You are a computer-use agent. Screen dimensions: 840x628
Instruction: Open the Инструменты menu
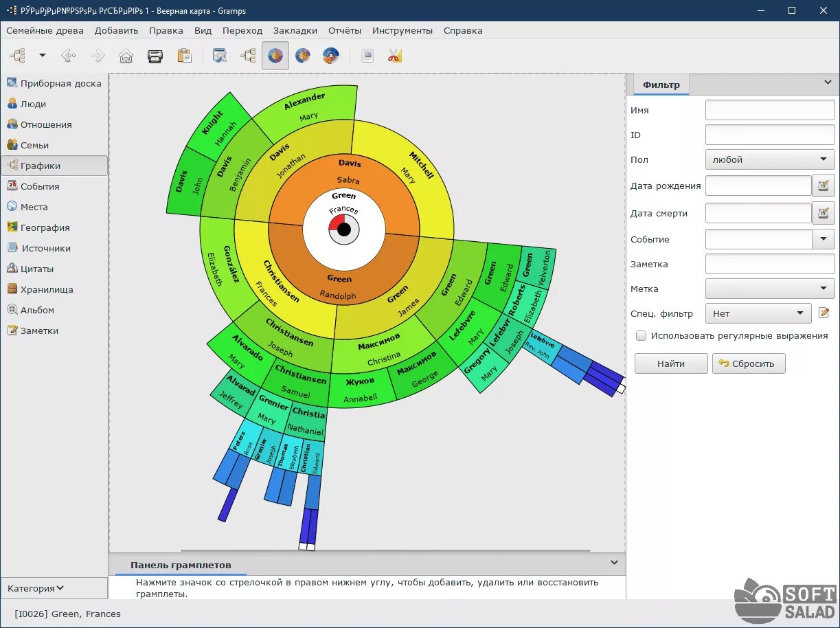coord(402,30)
